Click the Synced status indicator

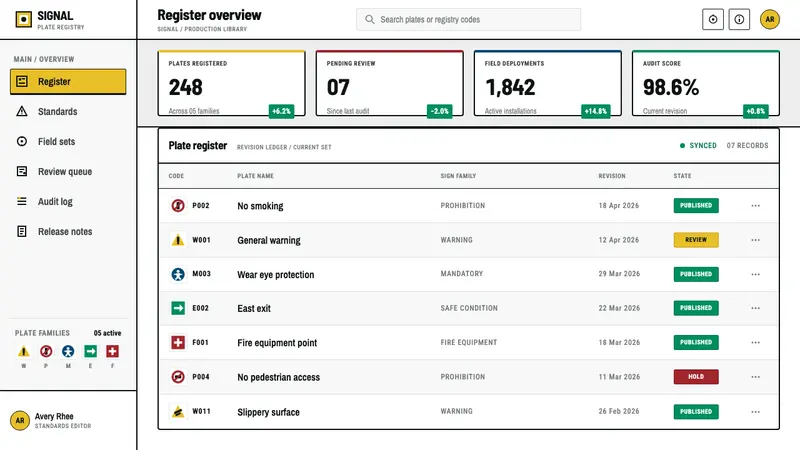click(x=698, y=145)
